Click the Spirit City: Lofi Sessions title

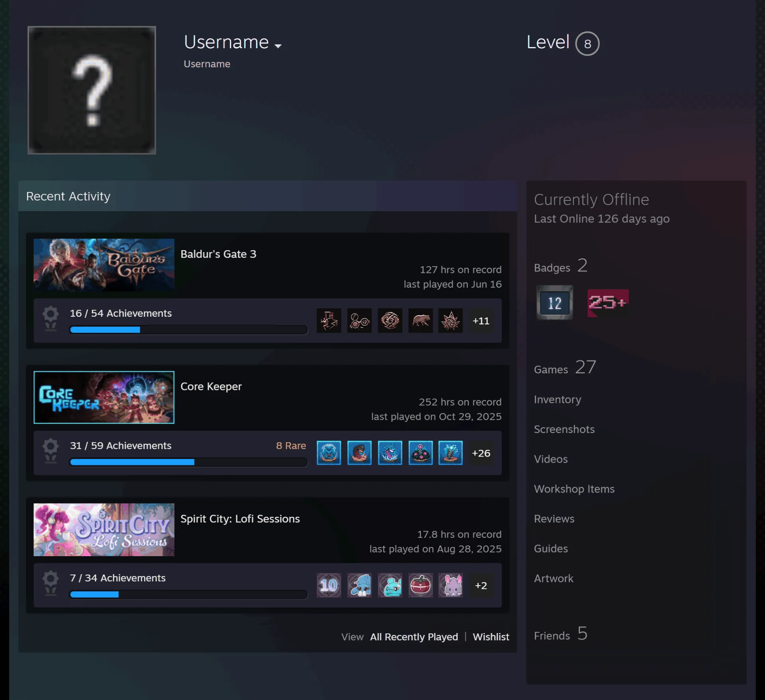(240, 519)
